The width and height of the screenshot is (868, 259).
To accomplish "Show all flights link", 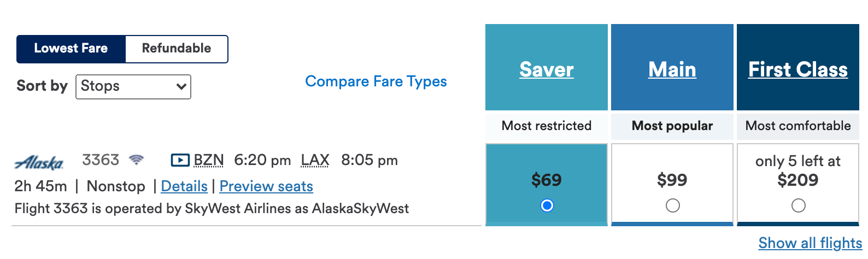I will click(810, 243).
